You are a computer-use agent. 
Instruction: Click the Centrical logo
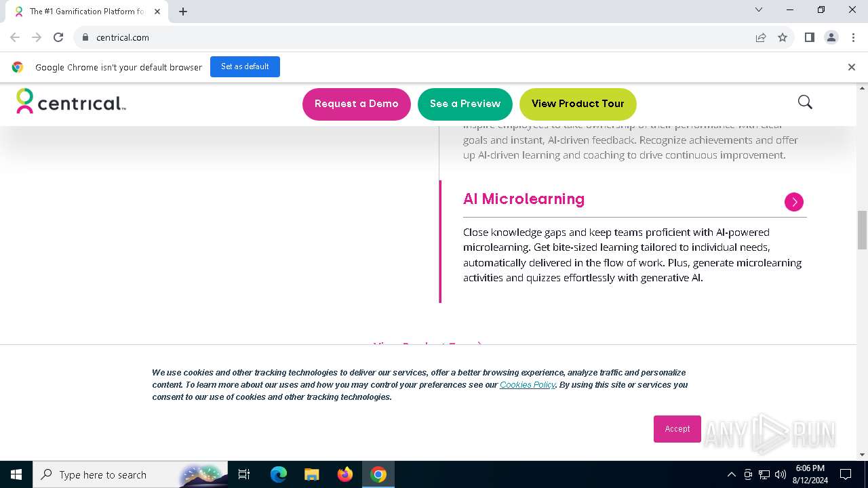tap(71, 102)
